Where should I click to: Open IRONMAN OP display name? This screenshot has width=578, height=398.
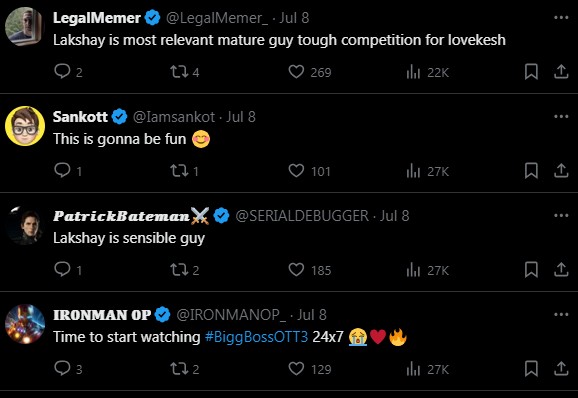(102, 315)
